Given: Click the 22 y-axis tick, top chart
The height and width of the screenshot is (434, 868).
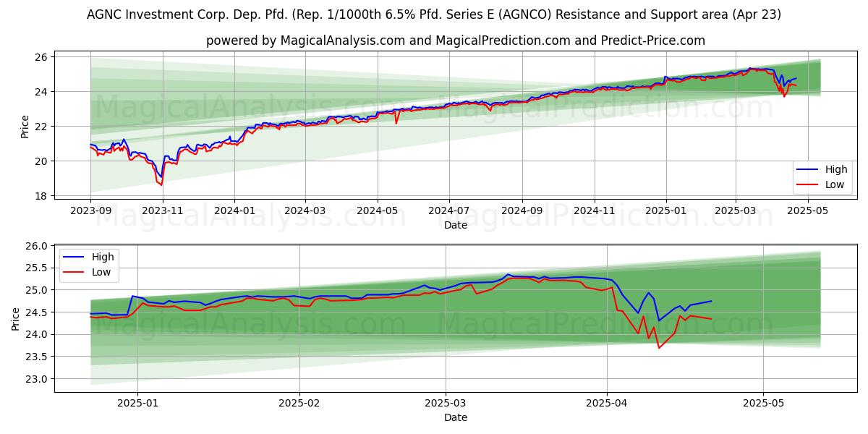Looking at the screenshot, I should tap(41, 127).
